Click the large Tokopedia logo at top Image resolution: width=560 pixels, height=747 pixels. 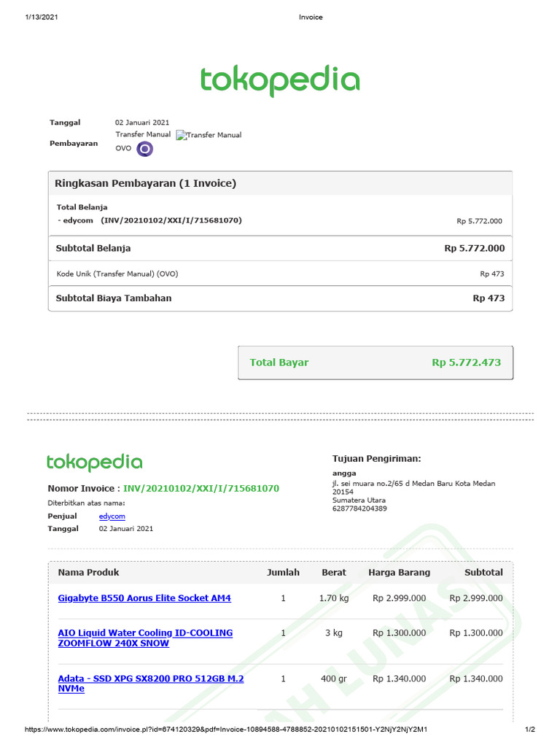[280, 81]
